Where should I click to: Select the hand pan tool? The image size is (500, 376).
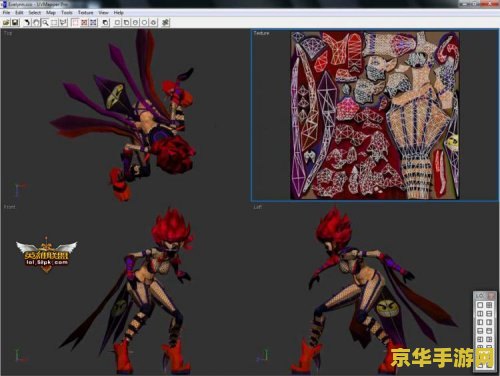(x=36, y=23)
